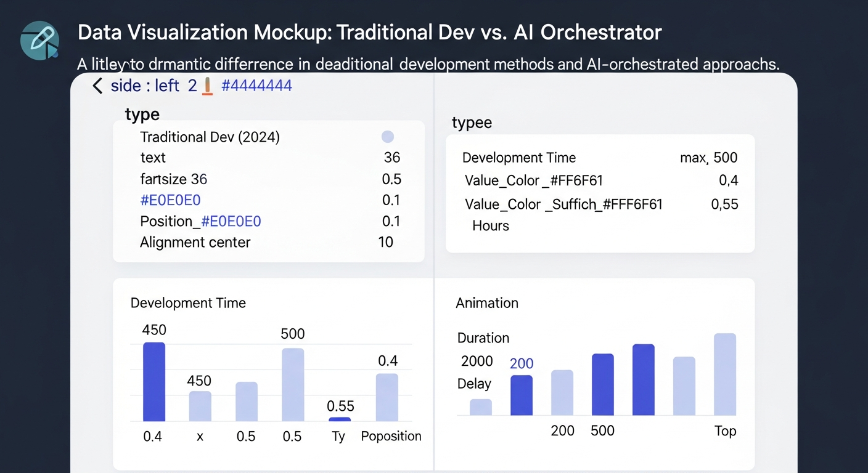Select the Value_Color _#FF6F61 row

533,180
